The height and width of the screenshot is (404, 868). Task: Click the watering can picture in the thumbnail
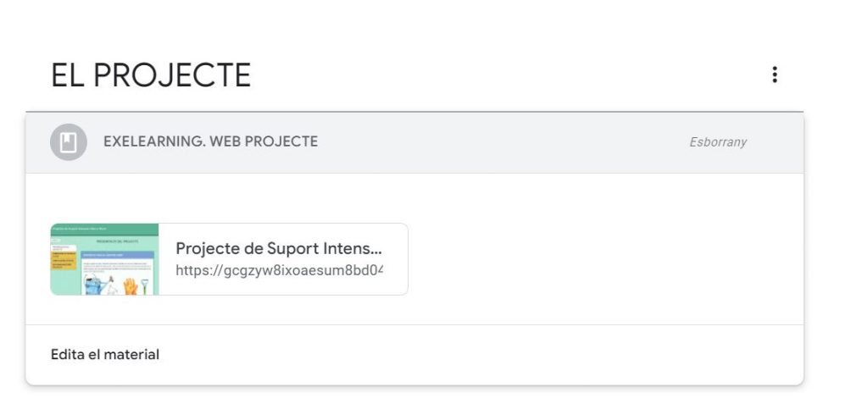92,285
